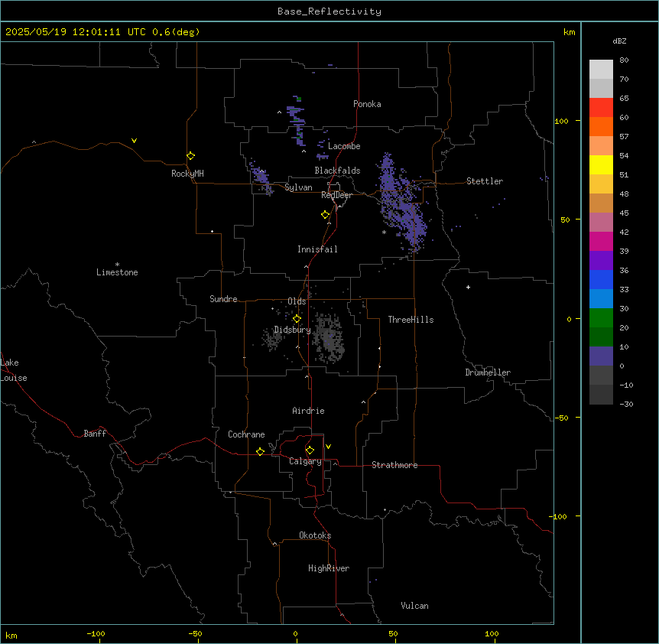Viewport: 659px width, 644px height.
Task: Click the yellow diamond marker above RockyMH
Action: (191, 156)
